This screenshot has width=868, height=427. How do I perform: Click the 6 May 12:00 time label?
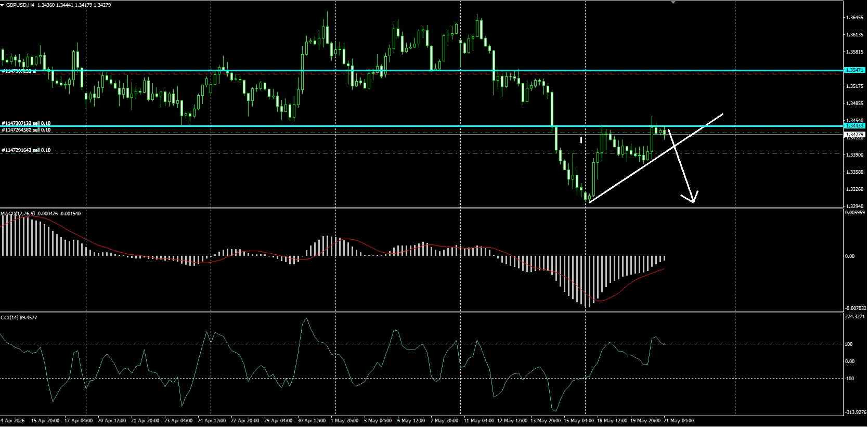tap(410, 420)
